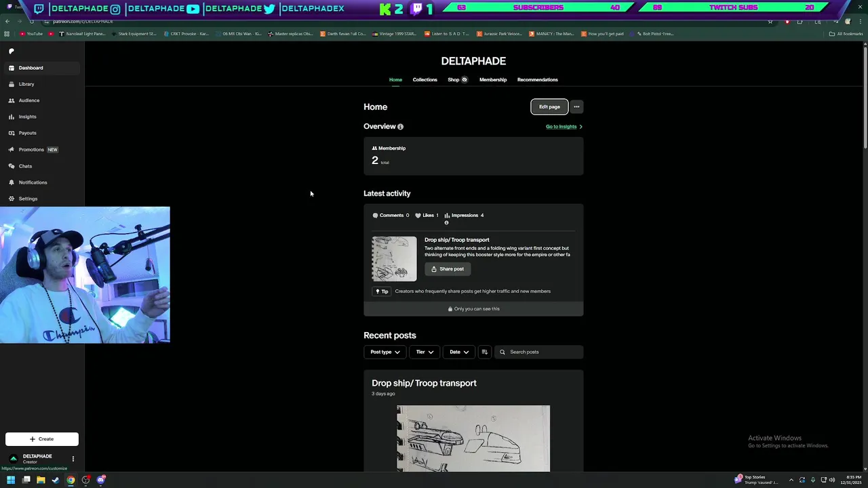This screenshot has height=488, width=868.
Task: Open OBS Studio from the taskbar
Action: point(85,480)
